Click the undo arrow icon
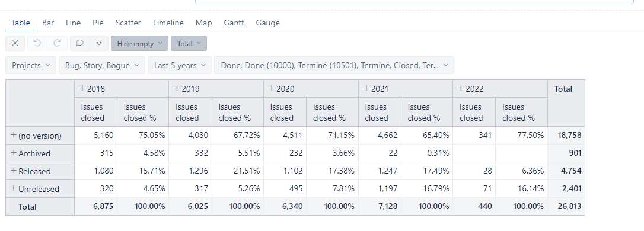Viewport: 644px width, 231px height. tap(37, 43)
